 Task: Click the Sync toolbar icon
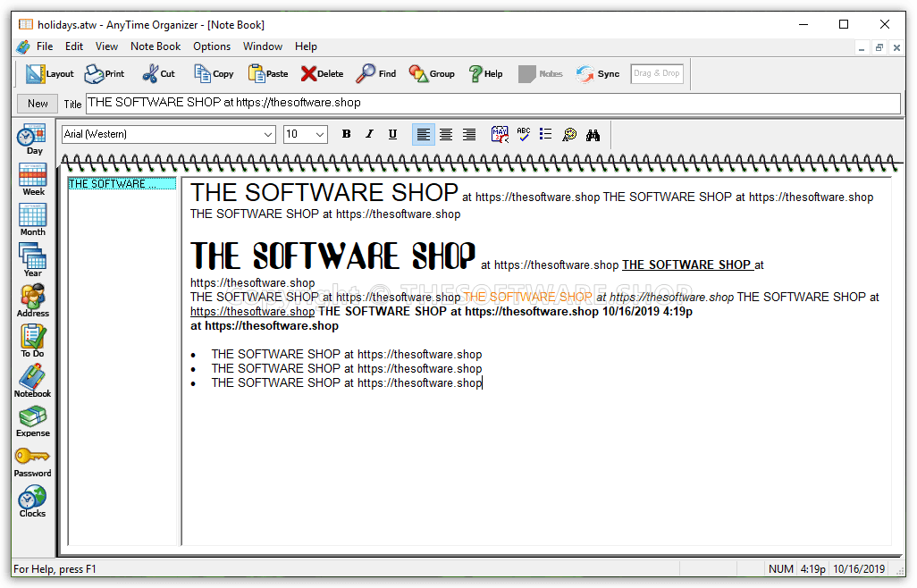(597, 73)
